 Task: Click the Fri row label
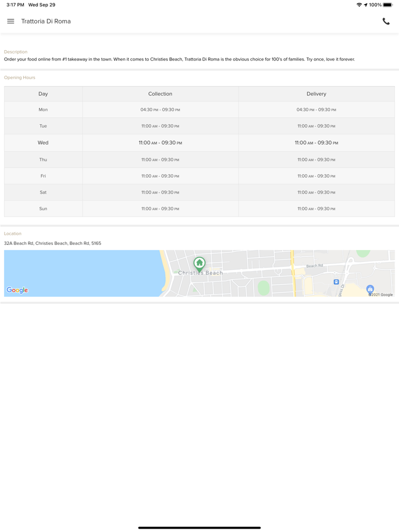coord(43,176)
